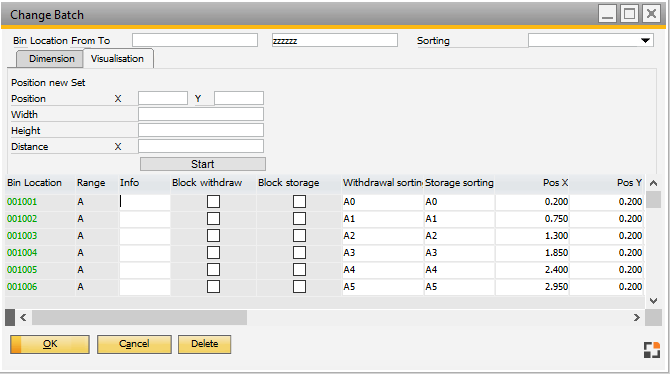Click the Start button
This screenshot has width=670, height=374.
coord(203,164)
